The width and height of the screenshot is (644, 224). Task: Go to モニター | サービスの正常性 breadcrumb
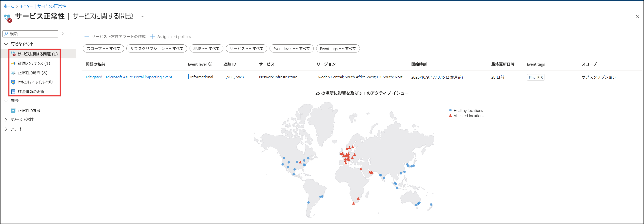pos(43,6)
